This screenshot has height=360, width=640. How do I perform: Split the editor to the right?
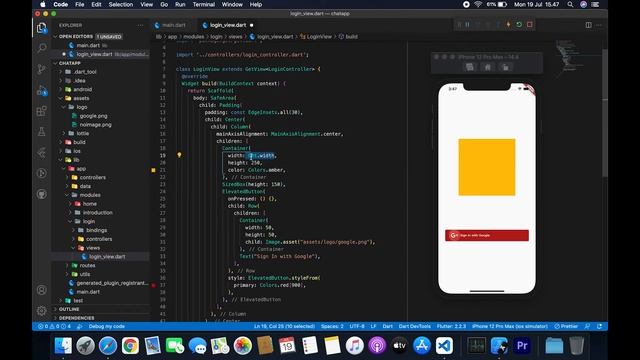click(588, 25)
